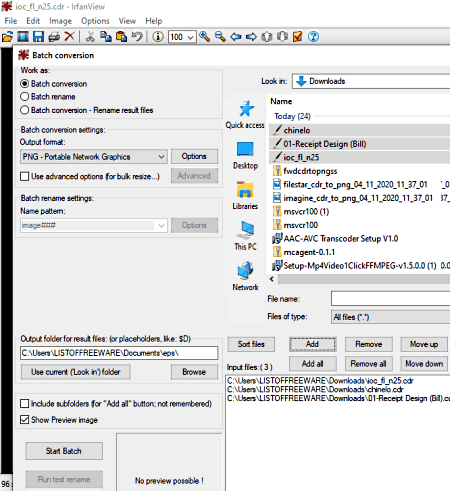This screenshot has height=491, width=450.
Task: Click the Sort files button
Action: [x=251, y=344]
